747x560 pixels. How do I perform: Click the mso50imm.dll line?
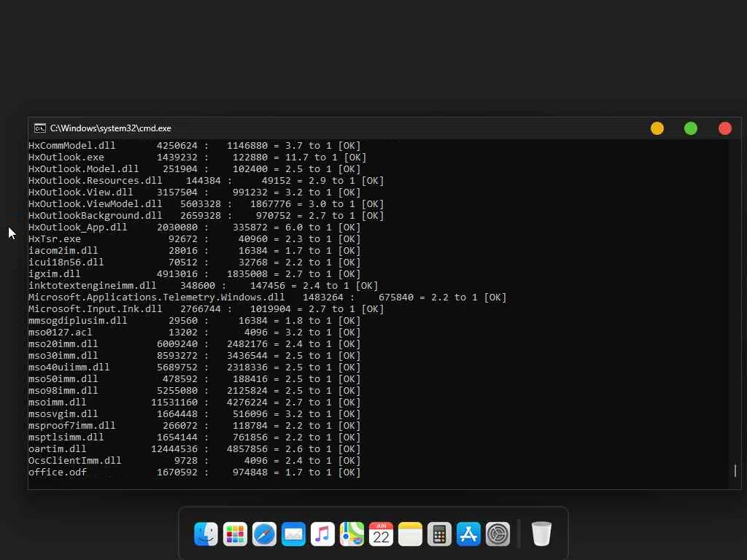coord(194,379)
